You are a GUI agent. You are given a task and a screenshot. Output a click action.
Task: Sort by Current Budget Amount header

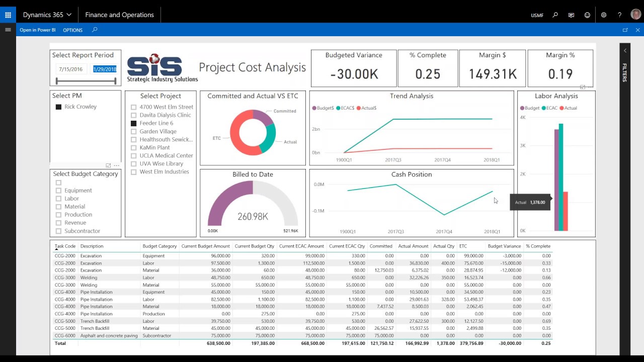click(205, 246)
